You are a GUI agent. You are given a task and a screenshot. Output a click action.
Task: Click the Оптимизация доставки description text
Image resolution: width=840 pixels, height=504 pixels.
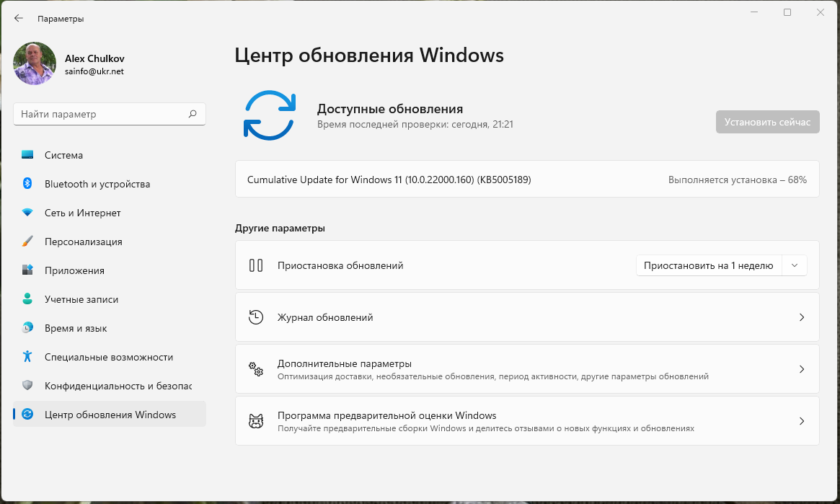(493, 376)
